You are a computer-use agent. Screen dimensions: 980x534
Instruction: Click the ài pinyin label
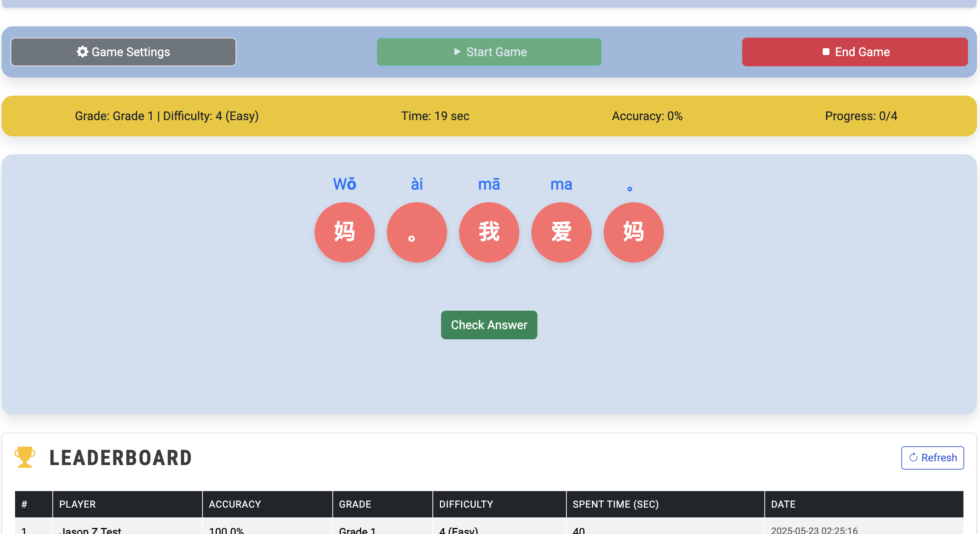(x=417, y=184)
